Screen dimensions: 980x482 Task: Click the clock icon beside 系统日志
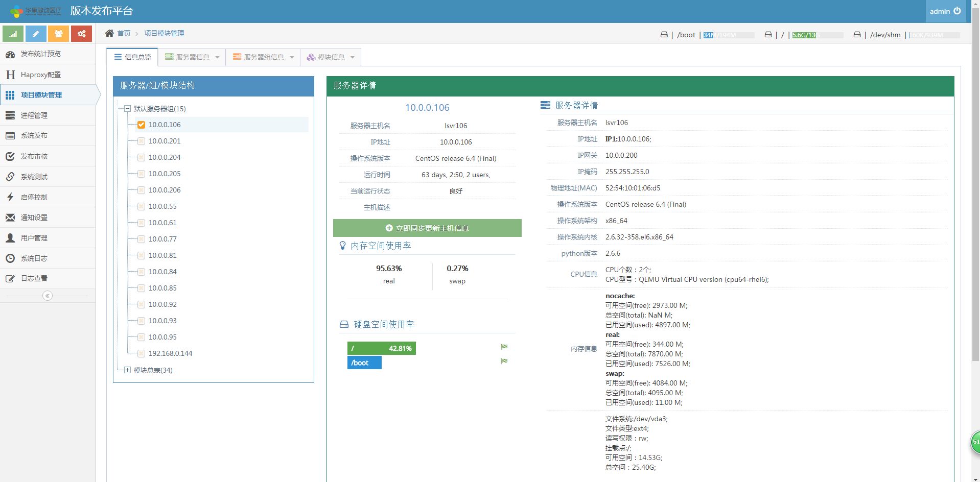pos(10,258)
